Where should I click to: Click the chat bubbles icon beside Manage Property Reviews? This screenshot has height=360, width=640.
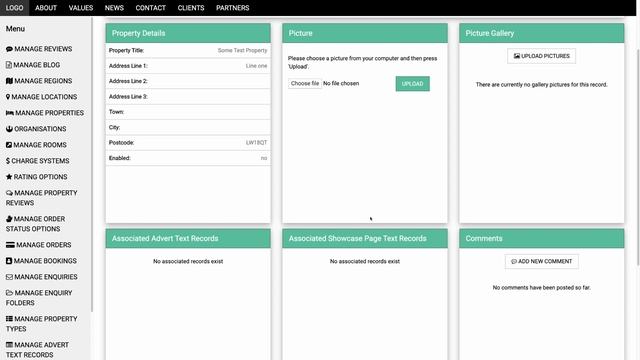9,193
